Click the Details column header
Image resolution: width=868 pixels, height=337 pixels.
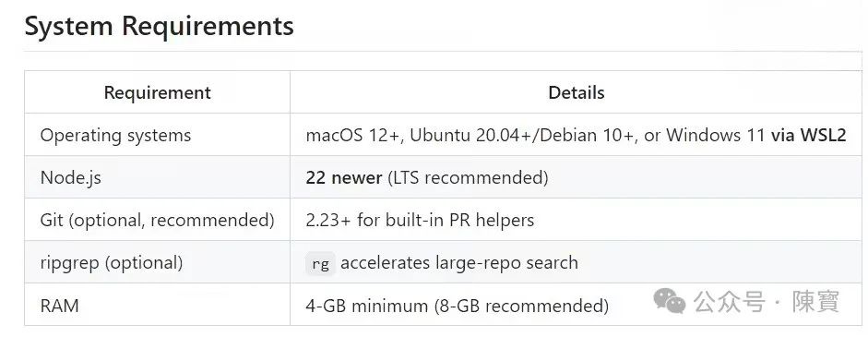577,92
